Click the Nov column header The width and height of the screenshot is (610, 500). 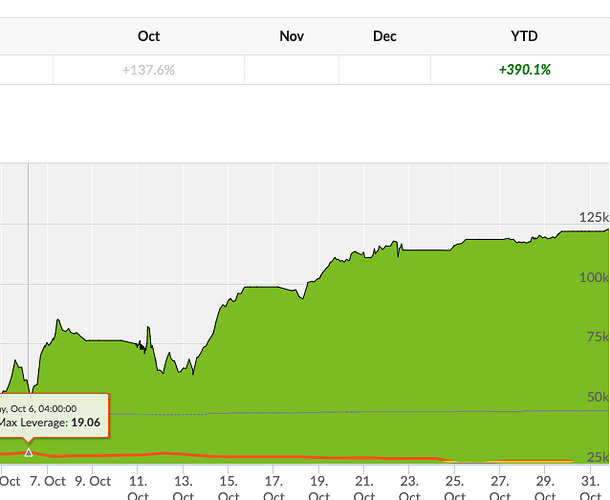coord(291,36)
